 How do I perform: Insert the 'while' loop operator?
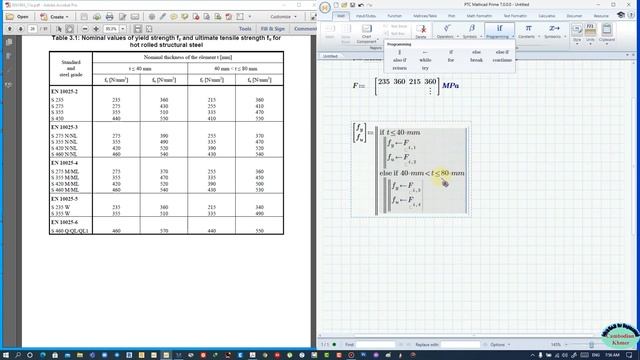[425, 60]
